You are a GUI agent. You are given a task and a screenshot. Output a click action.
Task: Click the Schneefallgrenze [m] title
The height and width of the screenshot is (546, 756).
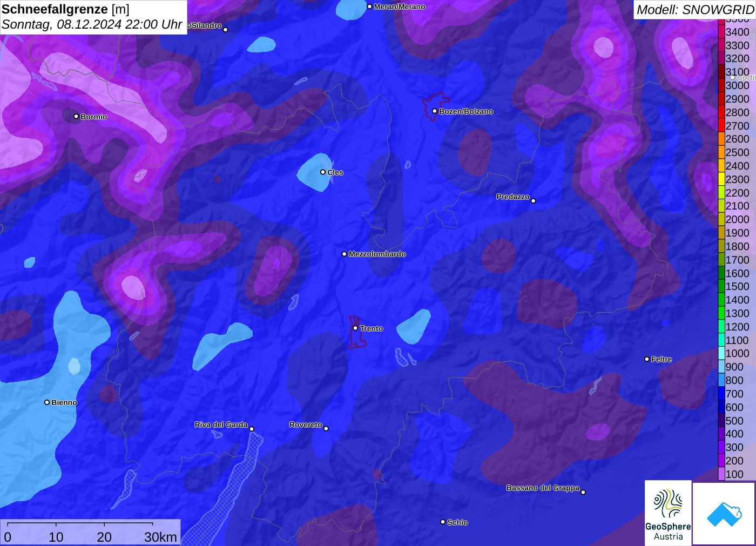pos(65,9)
